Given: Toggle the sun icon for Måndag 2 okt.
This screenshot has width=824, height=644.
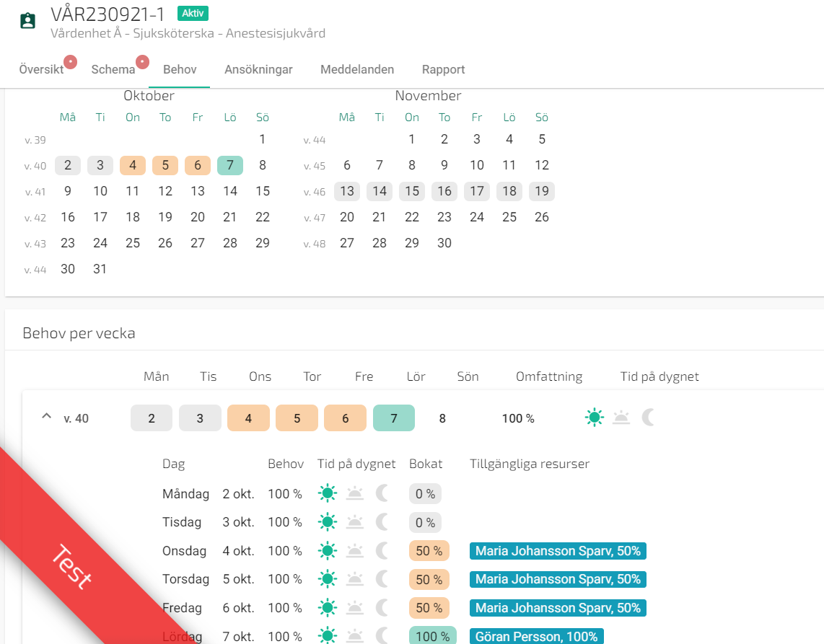Looking at the screenshot, I should pyautogui.click(x=328, y=493).
